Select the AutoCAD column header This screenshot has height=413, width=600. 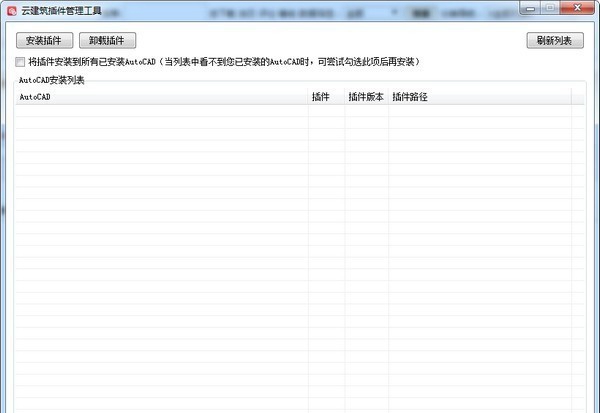(162, 97)
